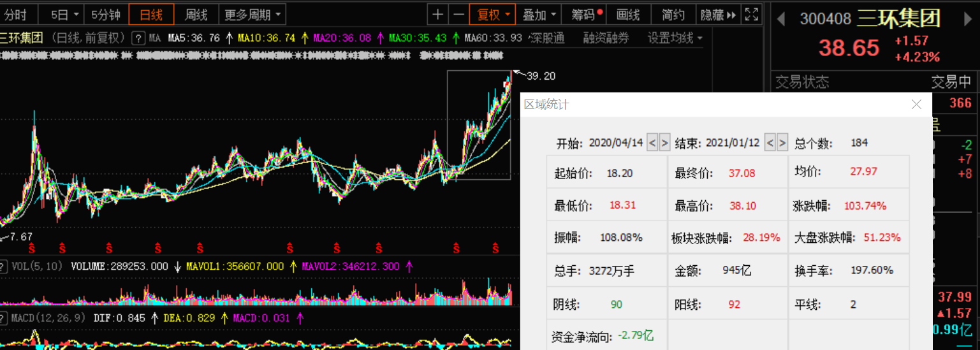The height and width of the screenshot is (350, 980).
Task: Expand 设置均线 settings dropdown
Action: coord(675,38)
